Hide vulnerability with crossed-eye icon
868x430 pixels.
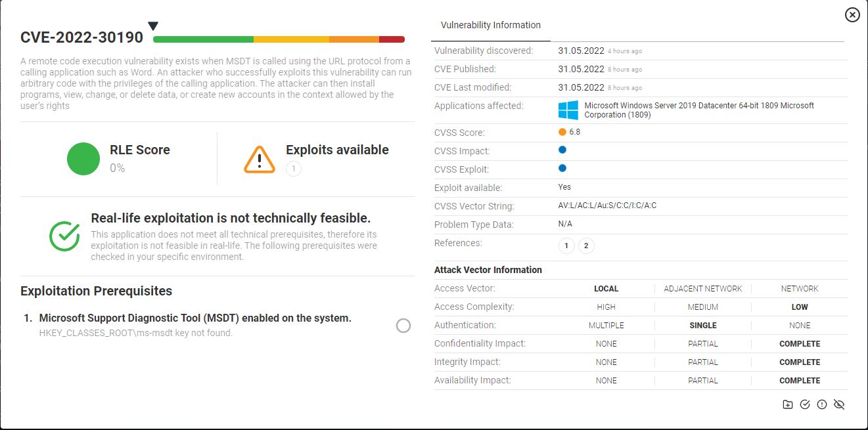(838, 404)
